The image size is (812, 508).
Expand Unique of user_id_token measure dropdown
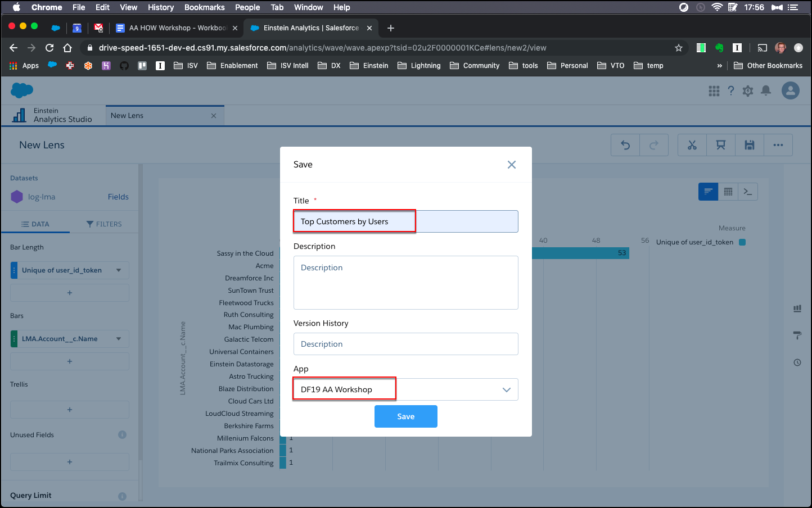(119, 270)
